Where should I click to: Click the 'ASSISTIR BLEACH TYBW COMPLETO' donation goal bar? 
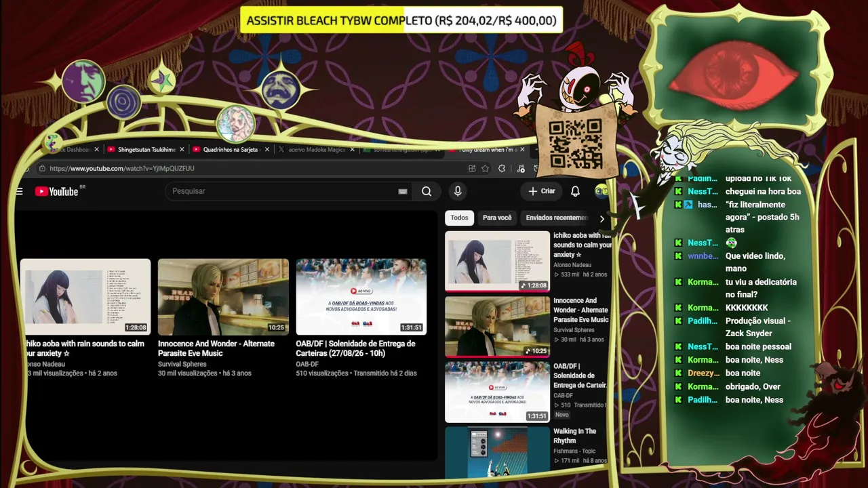[x=401, y=20]
